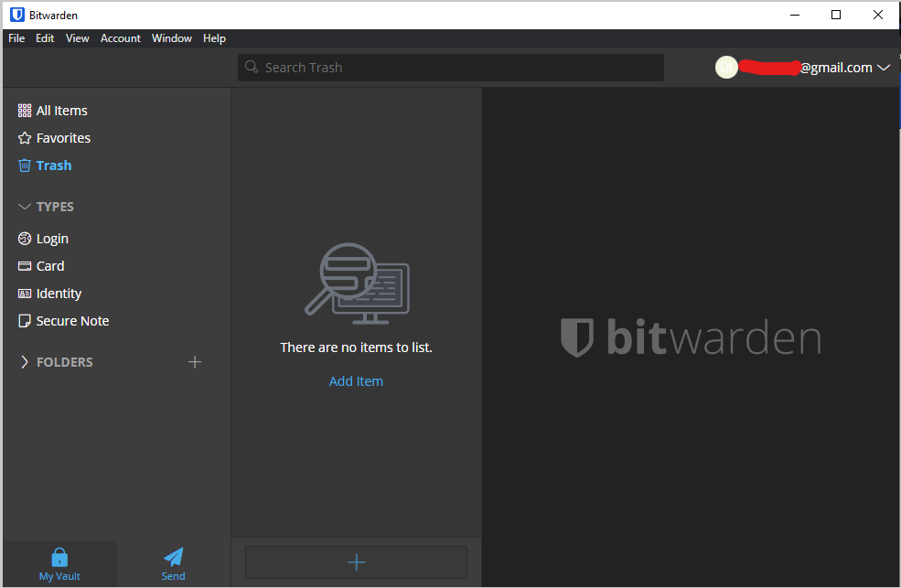Click the Card type icon
901x588 pixels.
tap(25, 266)
